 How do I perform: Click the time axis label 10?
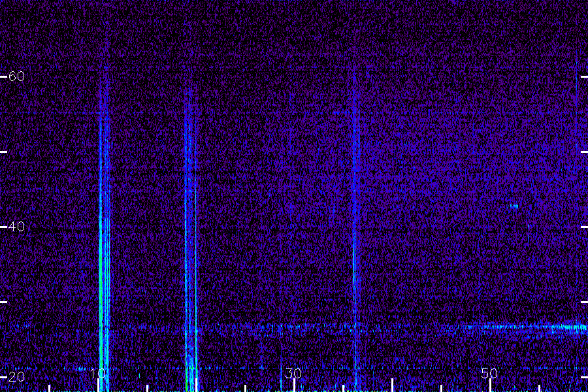pos(97,373)
